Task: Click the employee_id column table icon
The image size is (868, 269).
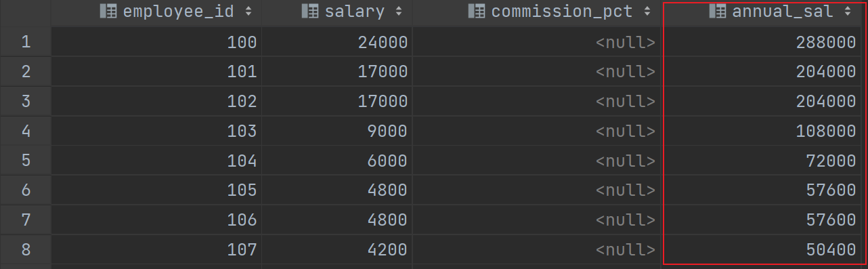Action: 108,12
